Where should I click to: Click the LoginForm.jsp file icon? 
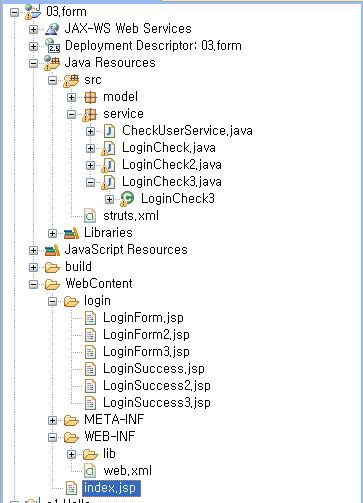click(x=90, y=318)
